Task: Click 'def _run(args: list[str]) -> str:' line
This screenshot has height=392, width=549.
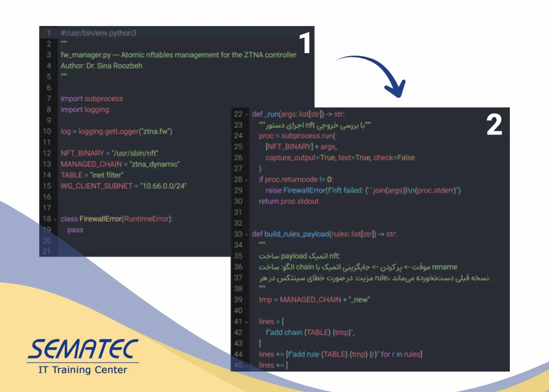Action: click(298, 114)
